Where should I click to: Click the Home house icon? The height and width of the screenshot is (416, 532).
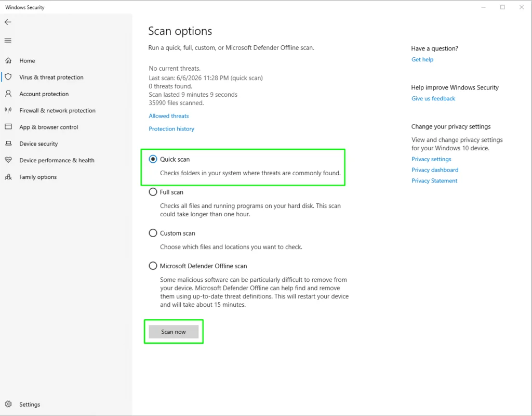8,60
